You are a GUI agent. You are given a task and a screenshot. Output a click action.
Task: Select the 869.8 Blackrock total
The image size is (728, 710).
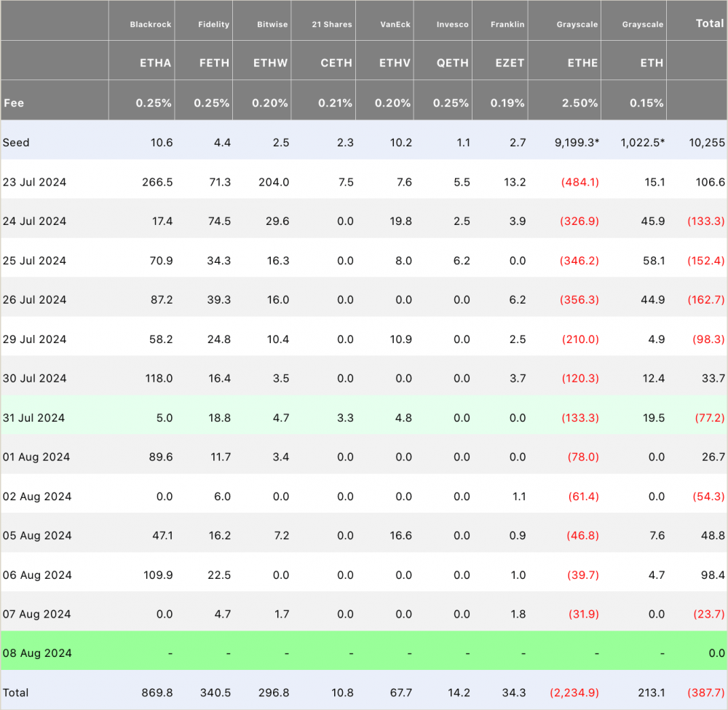157,693
